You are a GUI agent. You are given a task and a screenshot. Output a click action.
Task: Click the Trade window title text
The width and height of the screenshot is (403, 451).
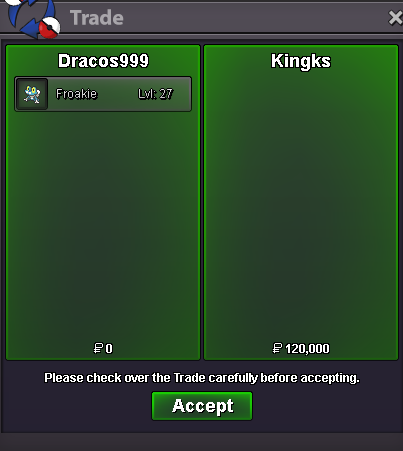(x=97, y=18)
